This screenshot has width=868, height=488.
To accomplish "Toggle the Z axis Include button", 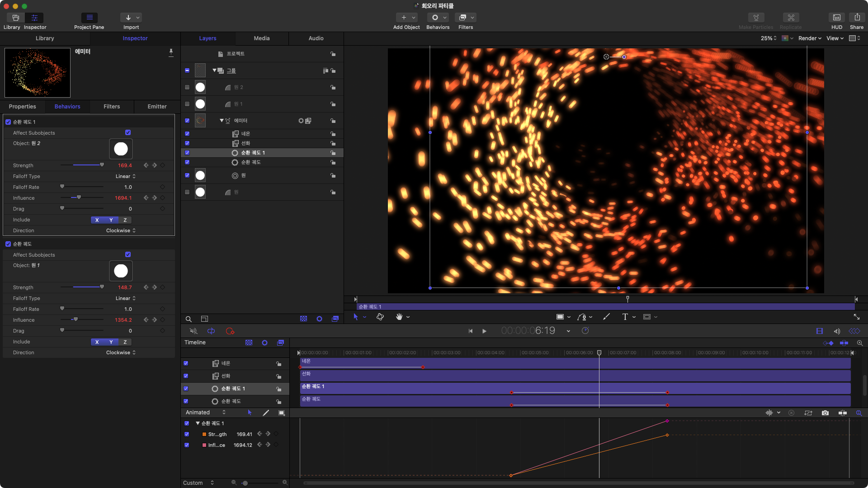I will [x=125, y=220].
